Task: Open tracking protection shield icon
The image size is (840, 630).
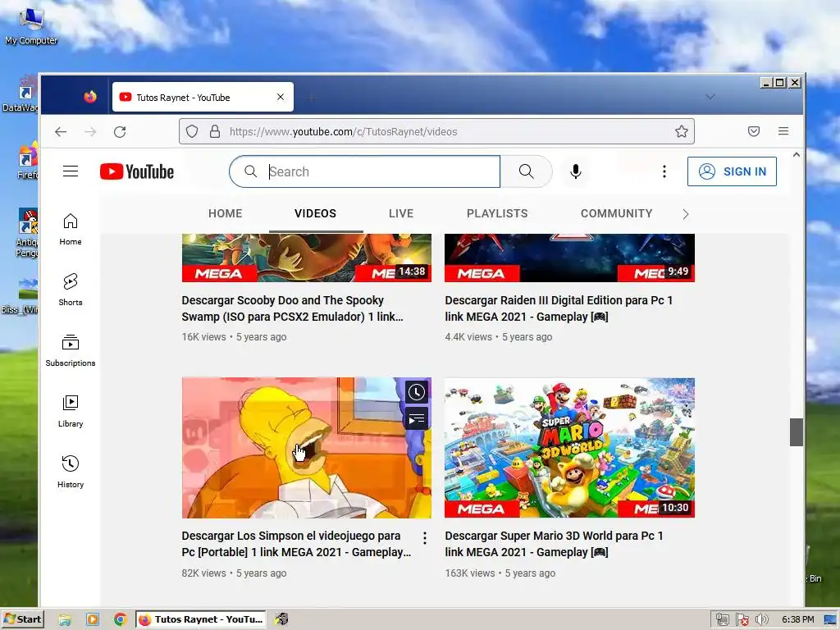Action: pos(192,132)
